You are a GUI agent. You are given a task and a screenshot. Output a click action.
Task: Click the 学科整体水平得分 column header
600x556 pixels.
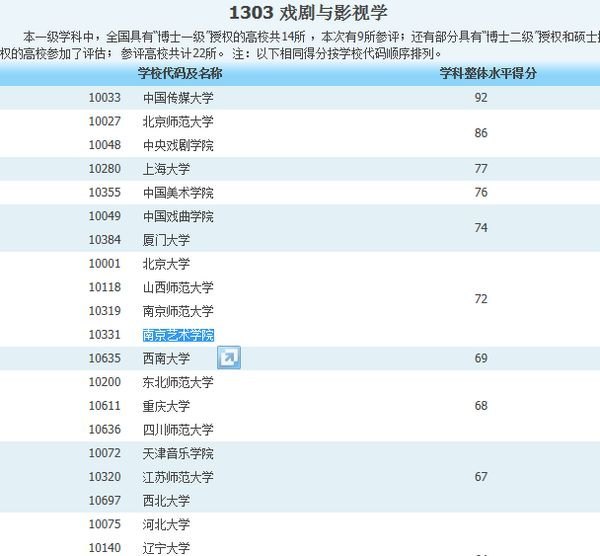[x=488, y=74]
